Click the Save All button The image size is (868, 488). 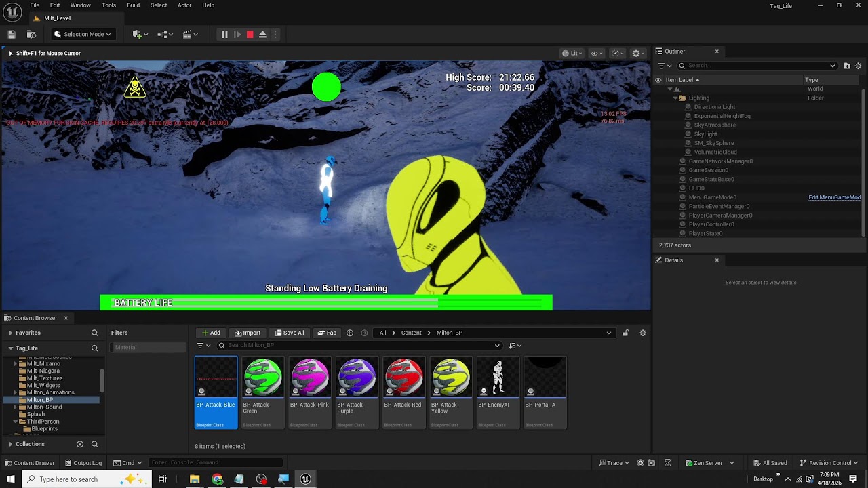click(x=290, y=333)
